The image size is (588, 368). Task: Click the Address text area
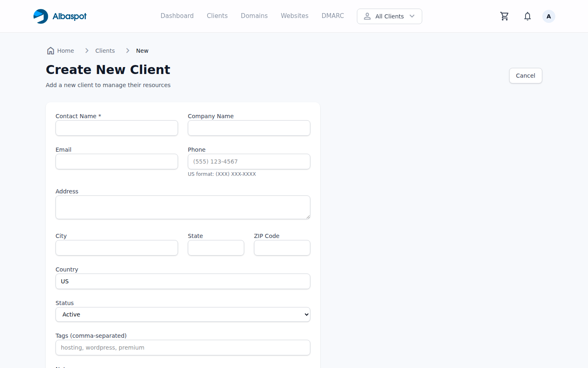pos(183,207)
